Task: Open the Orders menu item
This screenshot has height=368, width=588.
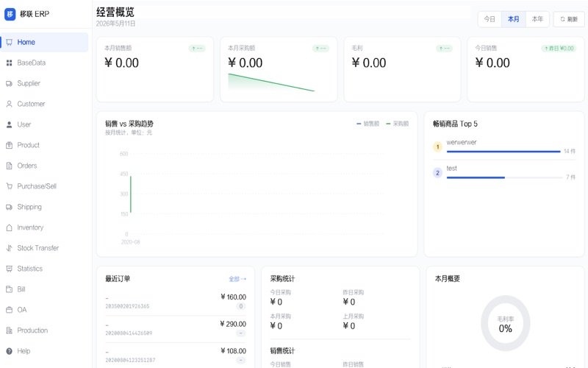Action: tap(45, 166)
